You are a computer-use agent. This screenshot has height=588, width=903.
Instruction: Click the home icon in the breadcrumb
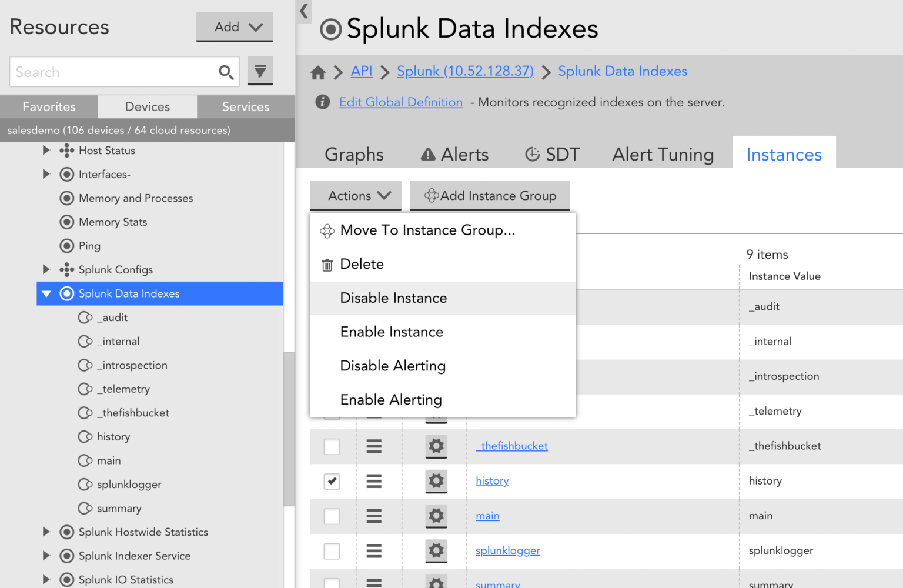click(x=318, y=72)
